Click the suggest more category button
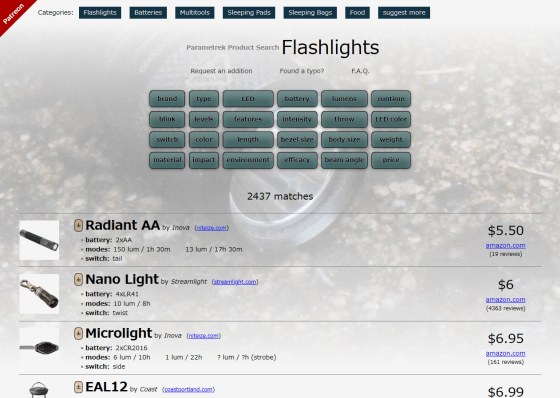 tap(404, 13)
